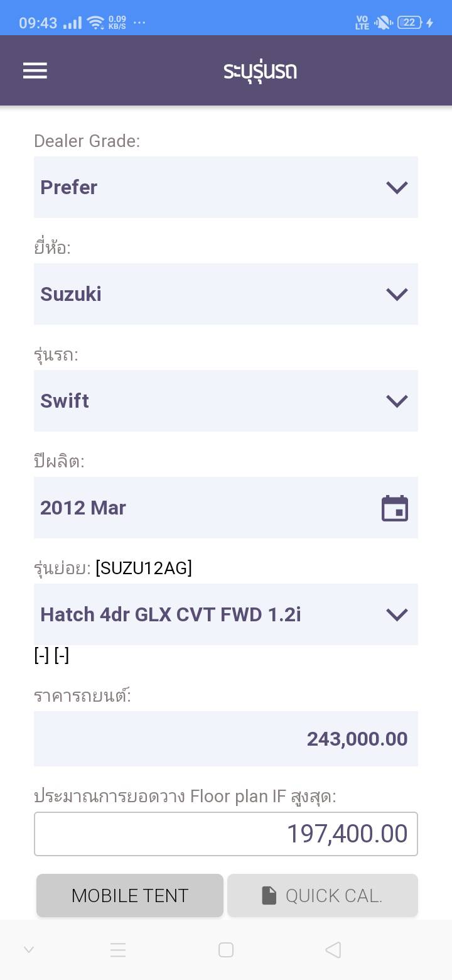Tap the battery indicator in status bar

409,23
